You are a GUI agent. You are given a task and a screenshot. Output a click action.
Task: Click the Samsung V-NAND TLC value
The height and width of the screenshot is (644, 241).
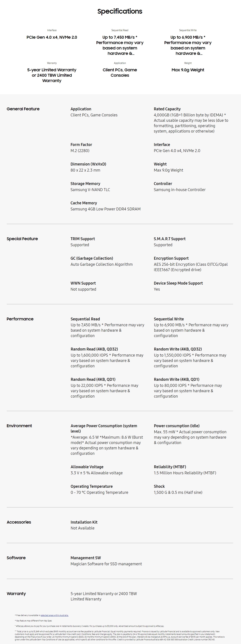coord(90,190)
